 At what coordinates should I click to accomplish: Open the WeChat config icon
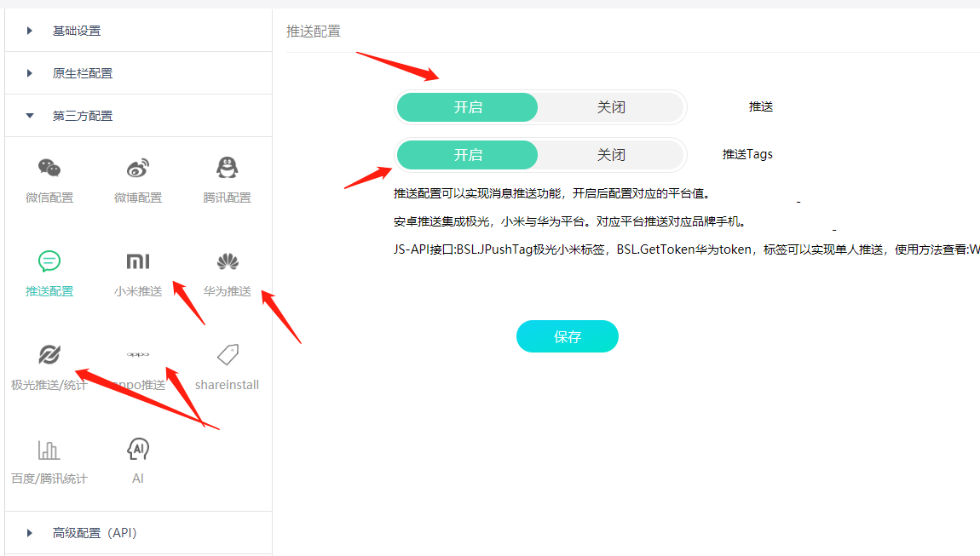point(49,168)
